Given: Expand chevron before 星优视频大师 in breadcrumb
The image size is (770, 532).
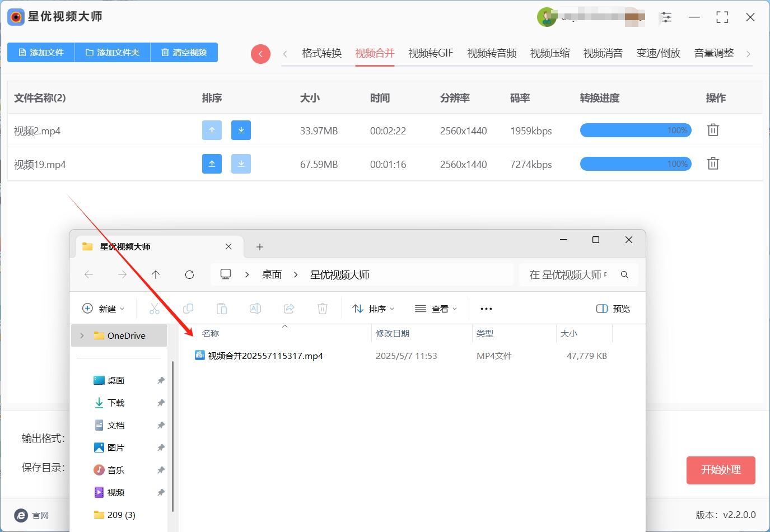Looking at the screenshot, I should (296, 274).
